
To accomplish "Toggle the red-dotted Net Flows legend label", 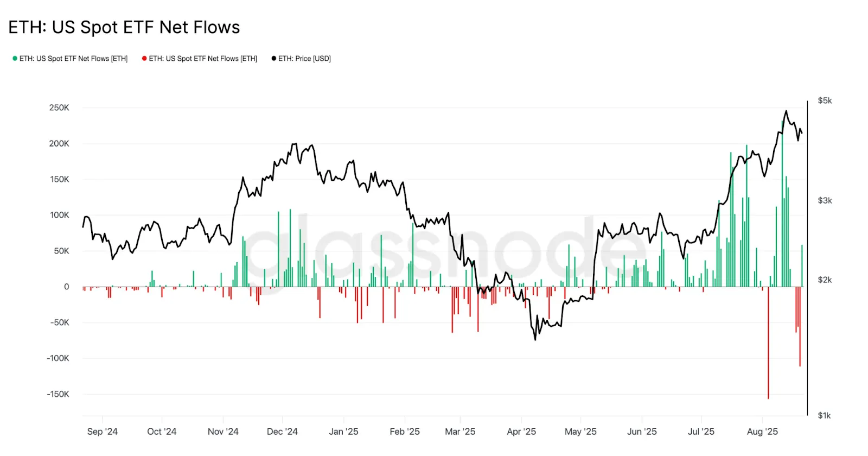I will click(203, 59).
